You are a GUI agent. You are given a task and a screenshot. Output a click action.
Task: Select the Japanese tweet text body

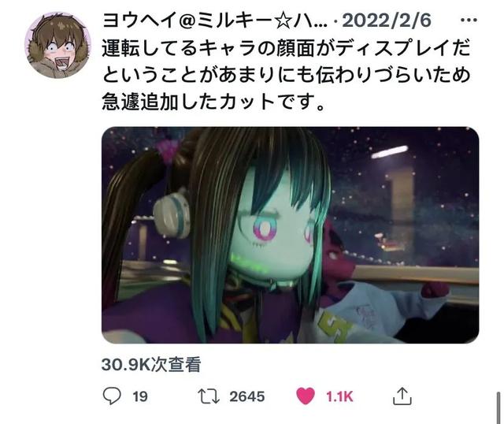click(x=286, y=75)
